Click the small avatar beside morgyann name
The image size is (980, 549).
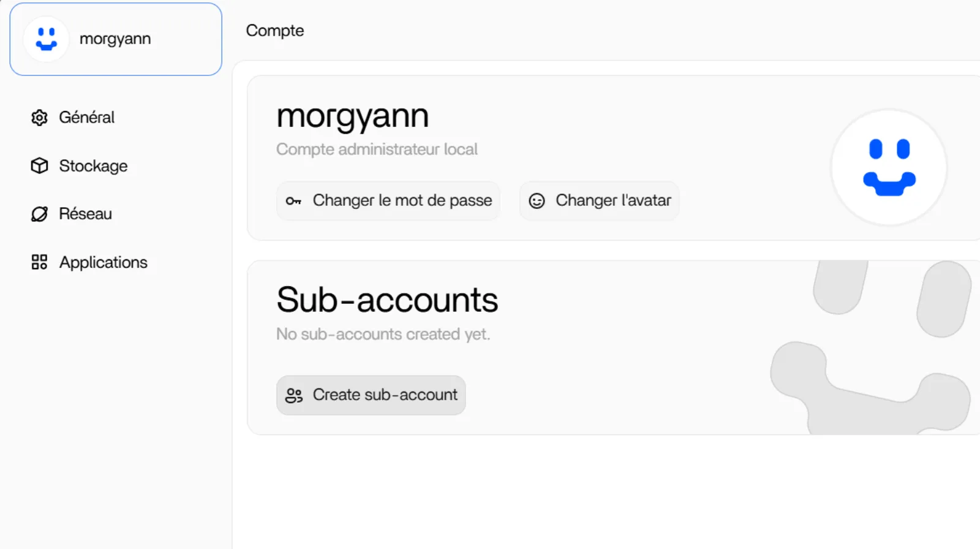point(45,39)
